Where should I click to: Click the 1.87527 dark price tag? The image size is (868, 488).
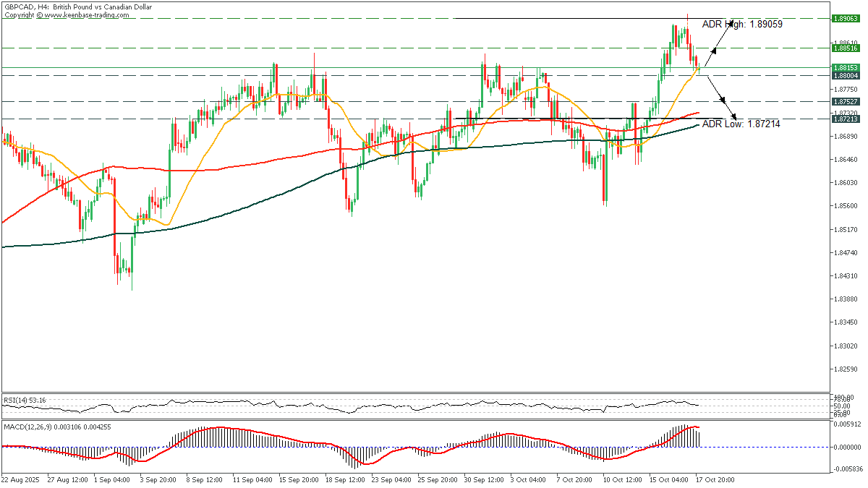coord(845,102)
